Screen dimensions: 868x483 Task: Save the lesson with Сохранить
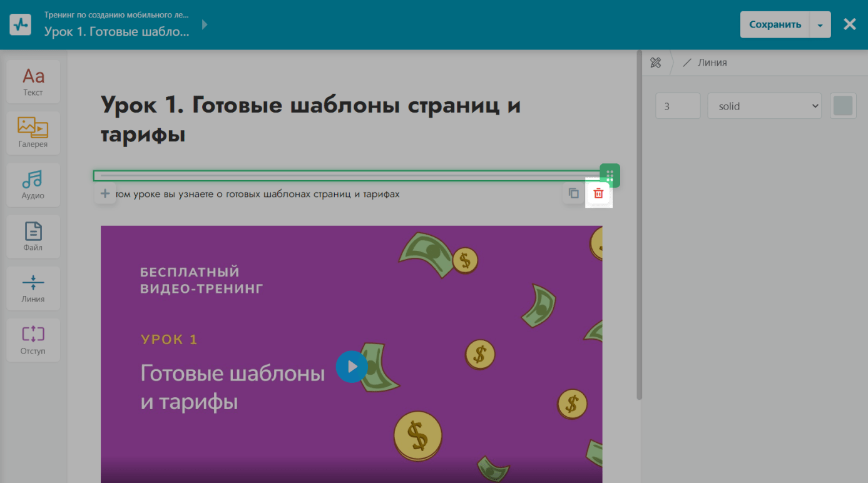[775, 25]
